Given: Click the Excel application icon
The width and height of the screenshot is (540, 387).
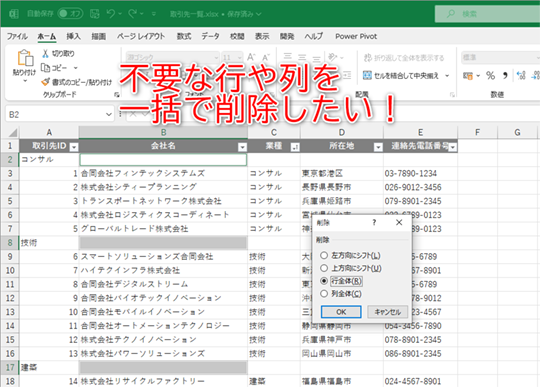Looking at the screenshot, I should (x=14, y=14).
